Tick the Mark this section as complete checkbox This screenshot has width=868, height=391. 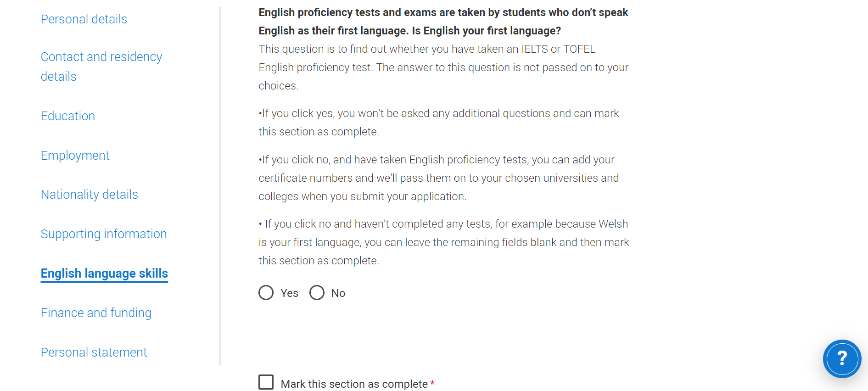[266, 382]
